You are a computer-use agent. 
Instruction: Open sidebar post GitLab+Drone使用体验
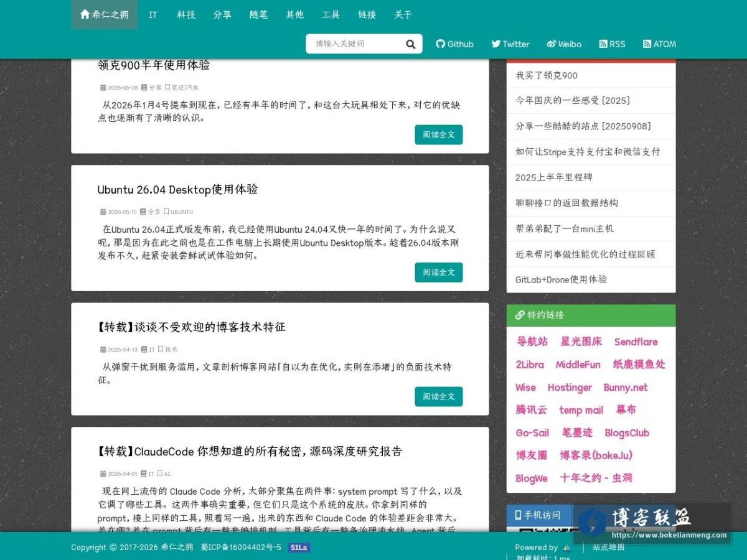pos(561,279)
